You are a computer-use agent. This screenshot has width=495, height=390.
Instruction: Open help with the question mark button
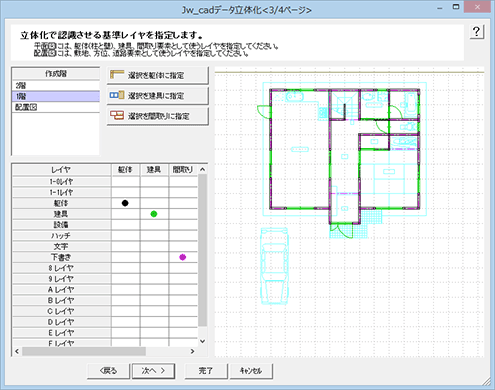[x=477, y=32]
